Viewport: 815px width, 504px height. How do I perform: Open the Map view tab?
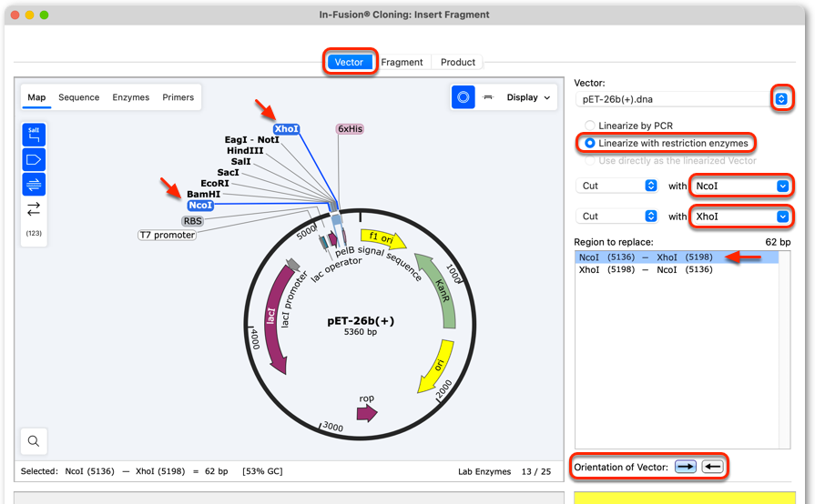tap(36, 97)
